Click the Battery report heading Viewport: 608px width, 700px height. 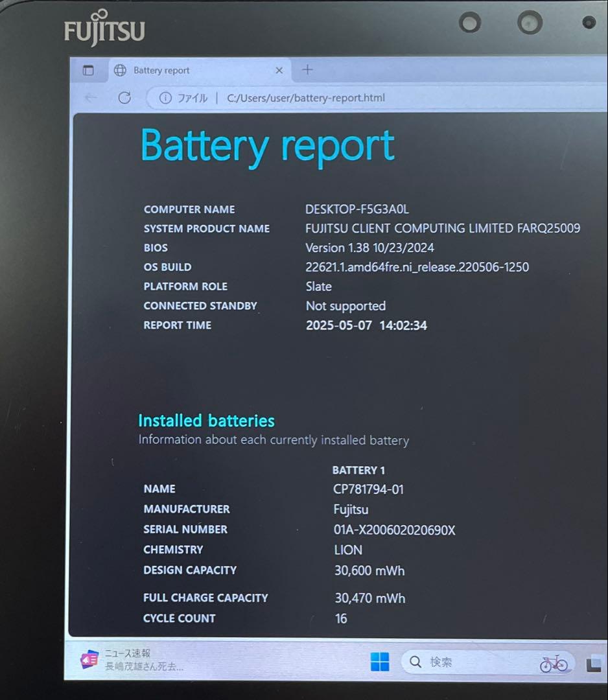(x=268, y=146)
